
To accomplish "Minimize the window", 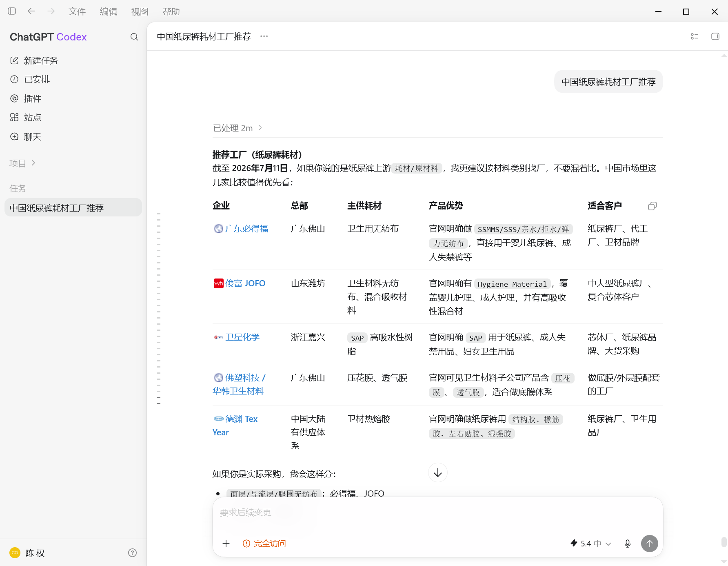I will tap(658, 11).
